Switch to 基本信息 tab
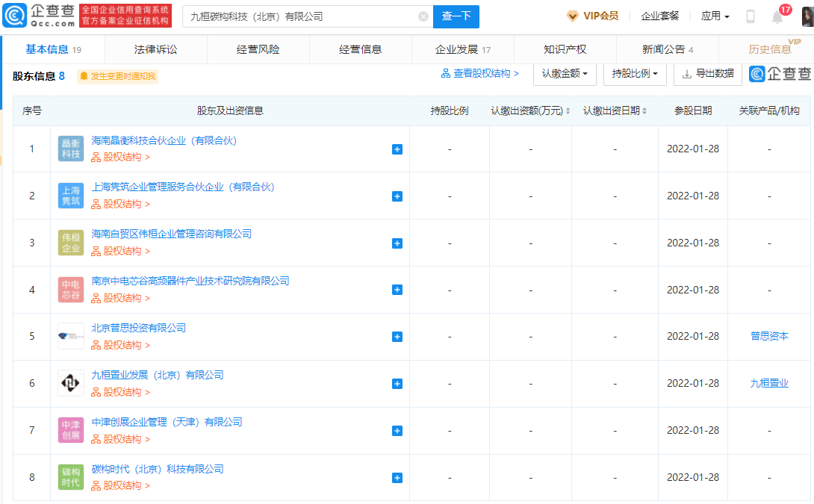The image size is (814, 504). pos(54,49)
